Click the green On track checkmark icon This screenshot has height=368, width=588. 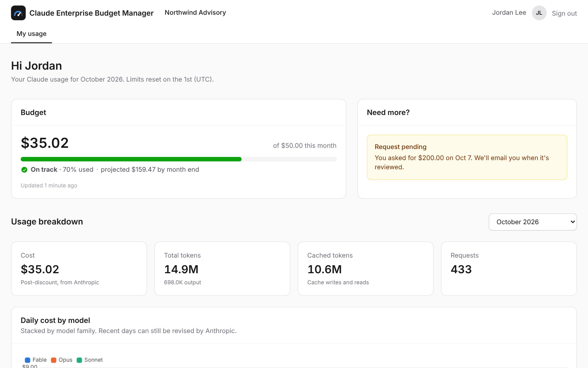pos(24,170)
